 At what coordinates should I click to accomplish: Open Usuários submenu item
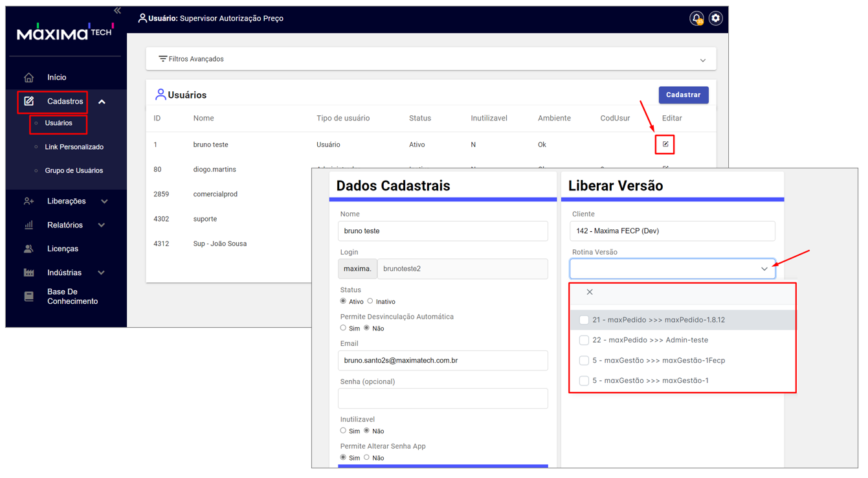pyautogui.click(x=59, y=123)
